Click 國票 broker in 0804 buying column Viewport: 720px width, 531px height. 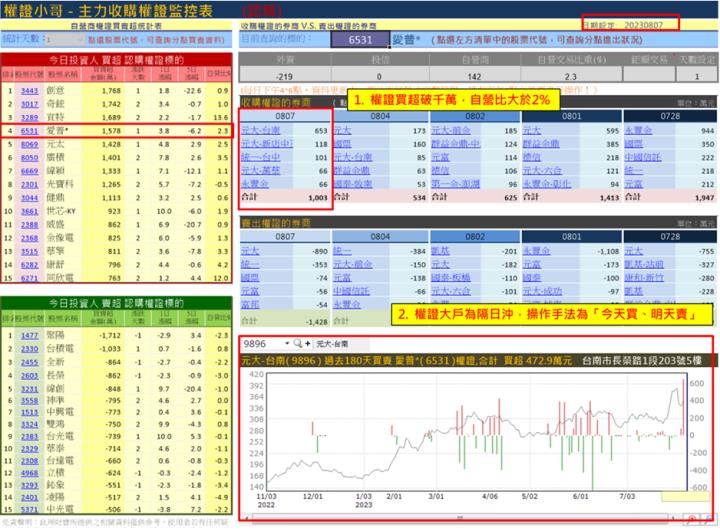(343, 144)
